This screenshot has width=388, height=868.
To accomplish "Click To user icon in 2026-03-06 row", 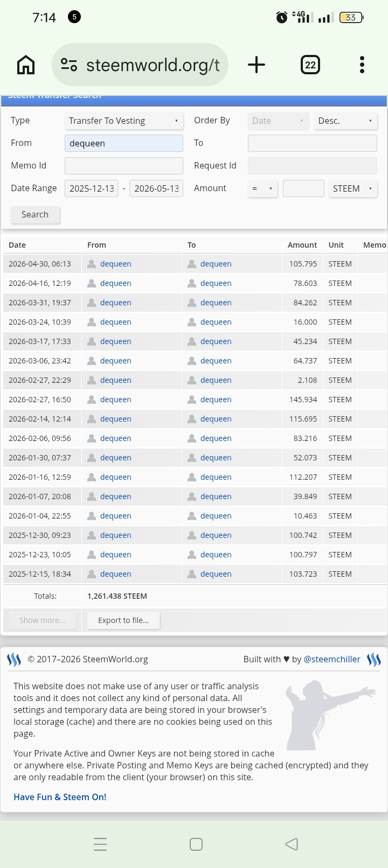I will click(x=192, y=361).
